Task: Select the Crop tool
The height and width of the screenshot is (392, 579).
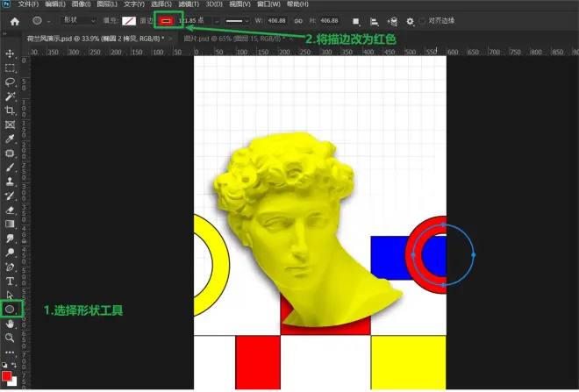Action: (10, 110)
